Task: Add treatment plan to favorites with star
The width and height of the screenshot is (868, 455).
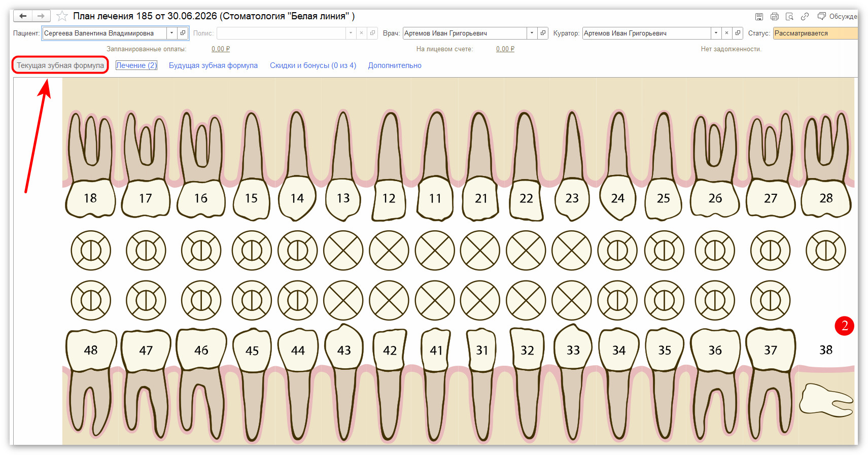Action: (x=62, y=16)
